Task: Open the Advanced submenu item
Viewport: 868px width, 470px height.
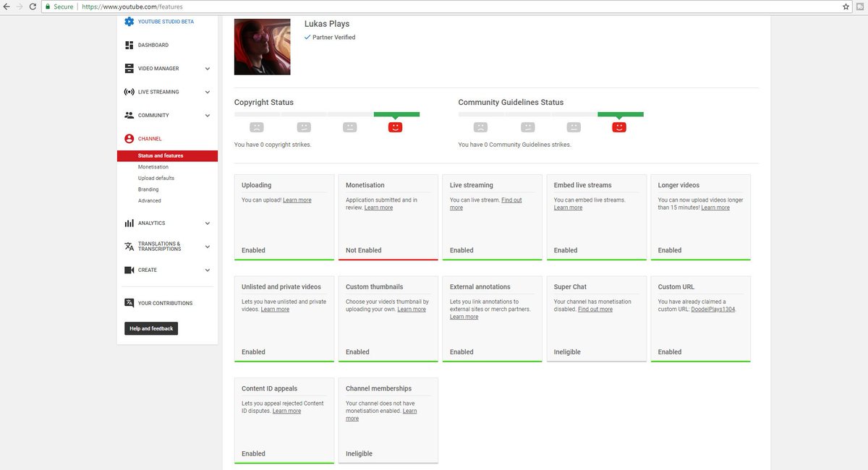Action: click(150, 200)
